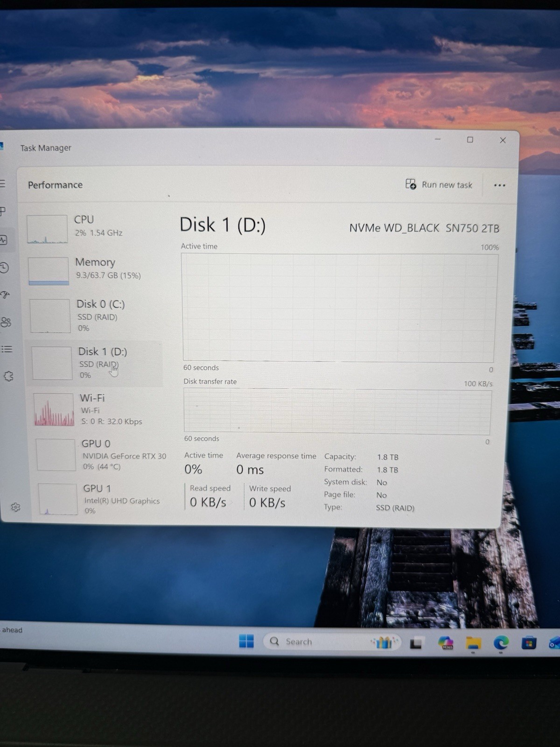This screenshot has height=747, width=560.
Task: Open the Processes page icon in sidebar
Action: pyautogui.click(x=2, y=211)
